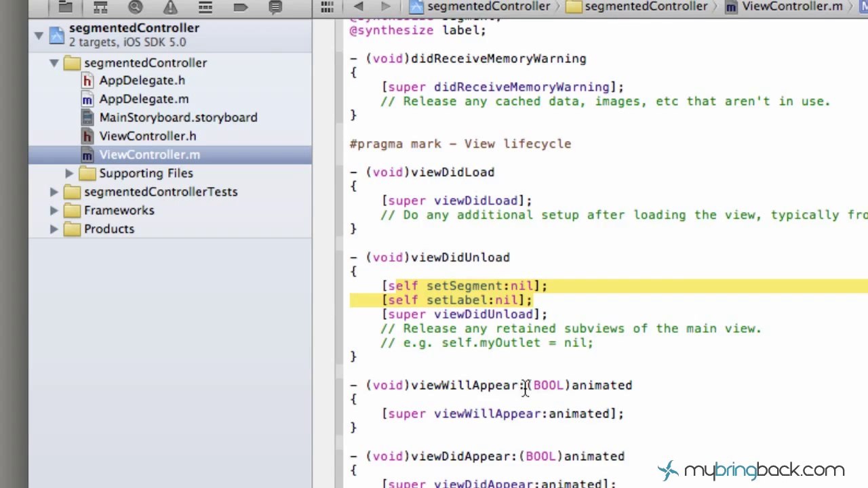Click the ViewController.h header file icon

[87, 136]
